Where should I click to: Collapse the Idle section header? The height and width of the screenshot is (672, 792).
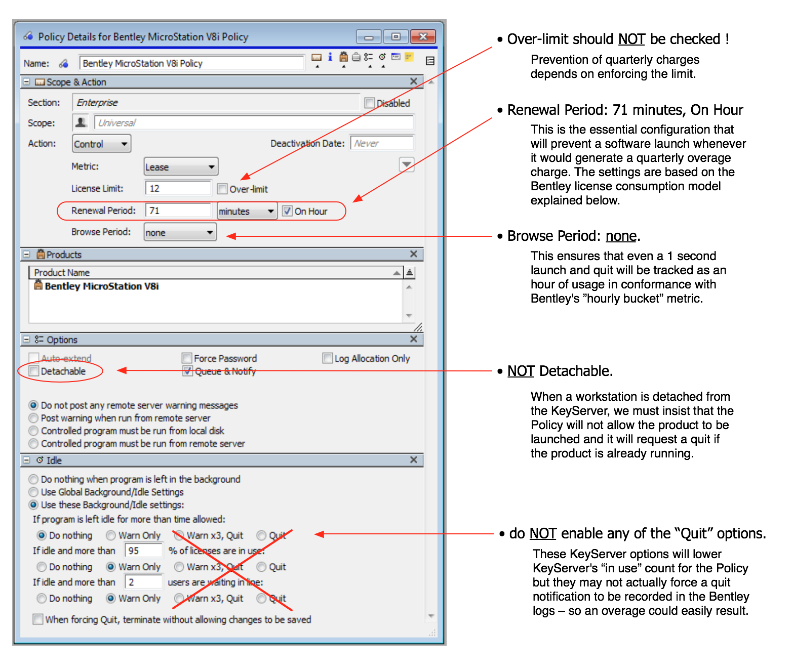coord(27,460)
